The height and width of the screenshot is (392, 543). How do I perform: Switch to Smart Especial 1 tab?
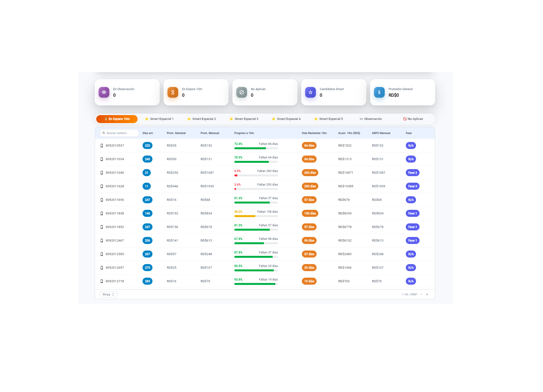[159, 119]
